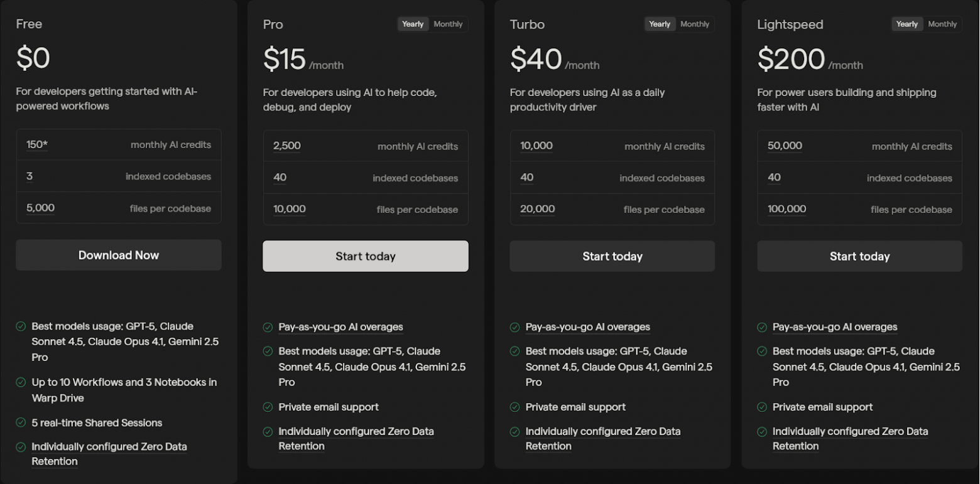Switch Pro plan billing to Monthly
The width and height of the screenshot is (980, 484).
448,24
